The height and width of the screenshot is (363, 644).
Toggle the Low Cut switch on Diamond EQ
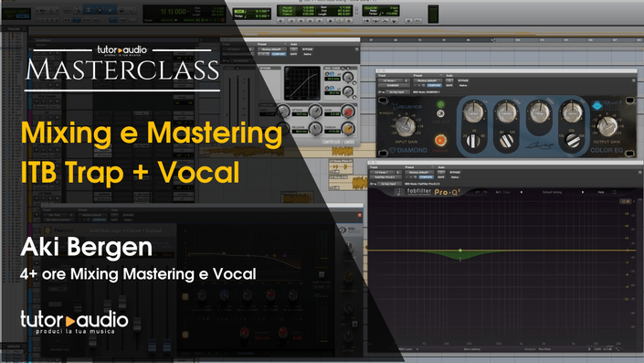point(440,113)
